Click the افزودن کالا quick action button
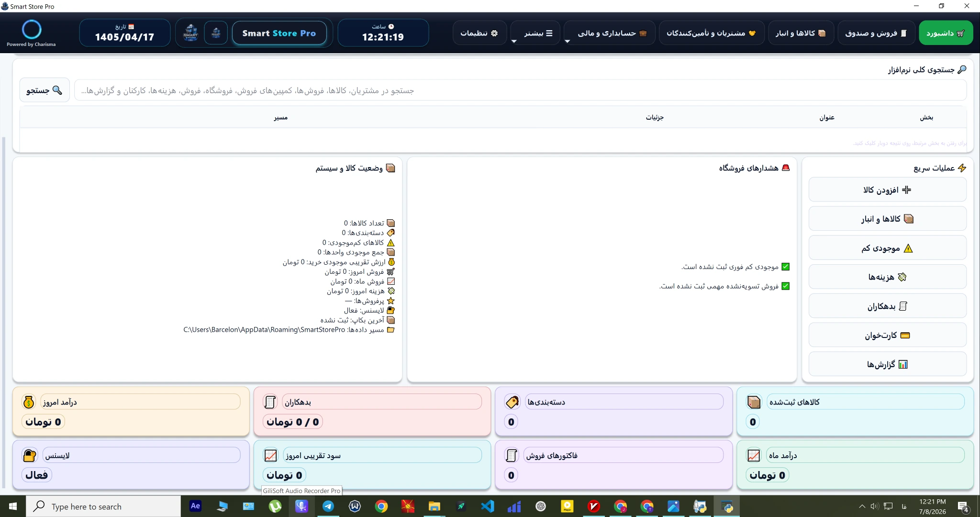The width and height of the screenshot is (980, 517). coord(888,190)
